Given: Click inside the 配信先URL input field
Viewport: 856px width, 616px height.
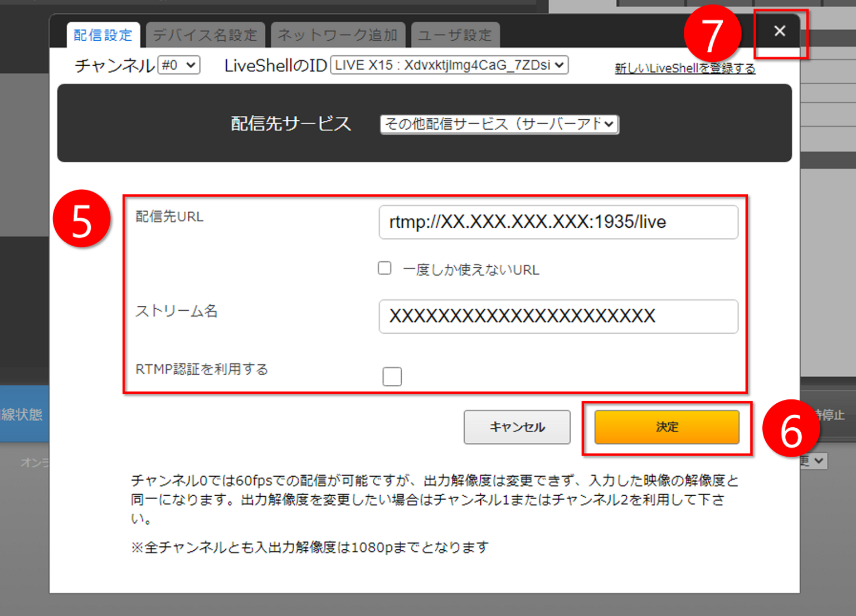Looking at the screenshot, I should click(558, 222).
